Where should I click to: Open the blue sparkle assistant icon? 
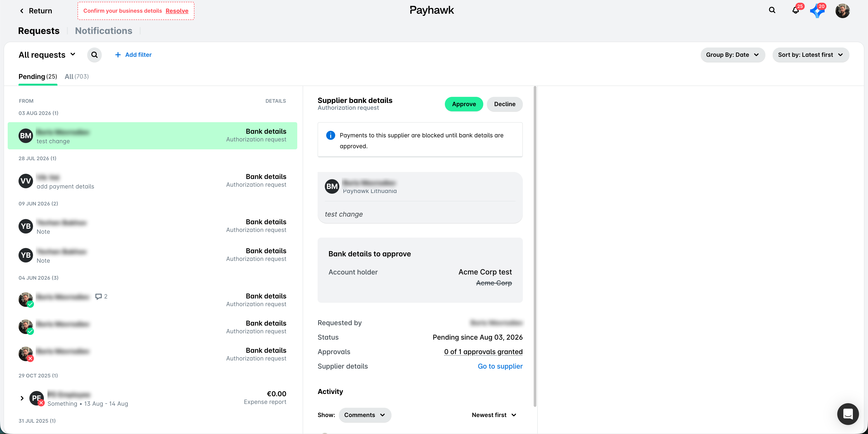click(817, 11)
